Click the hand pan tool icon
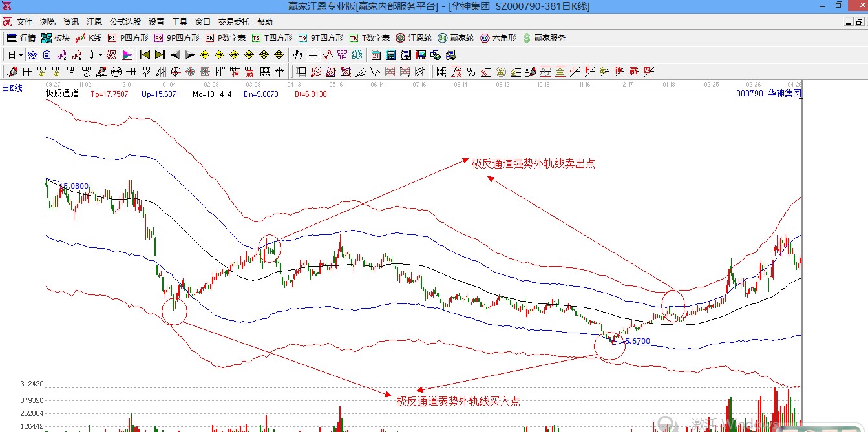868x432 pixels. click(298, 55)
